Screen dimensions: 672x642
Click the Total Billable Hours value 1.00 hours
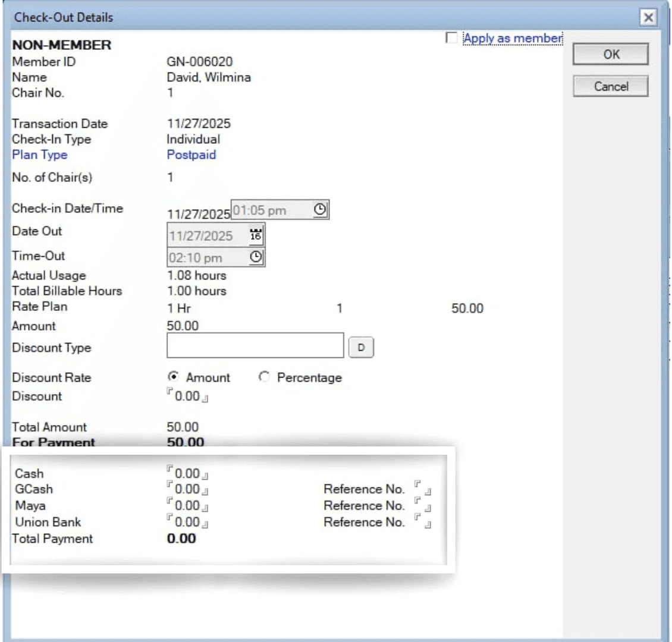coord(197,291)
